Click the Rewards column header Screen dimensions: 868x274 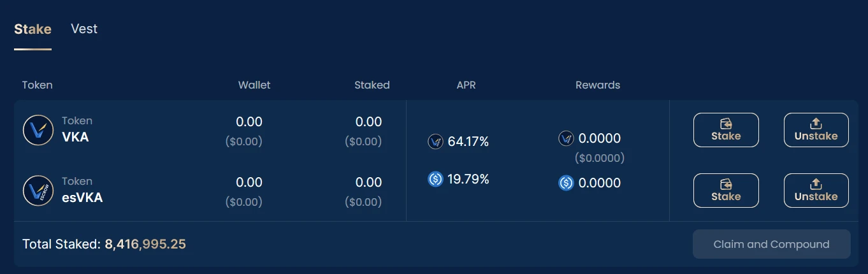point(597,85)
